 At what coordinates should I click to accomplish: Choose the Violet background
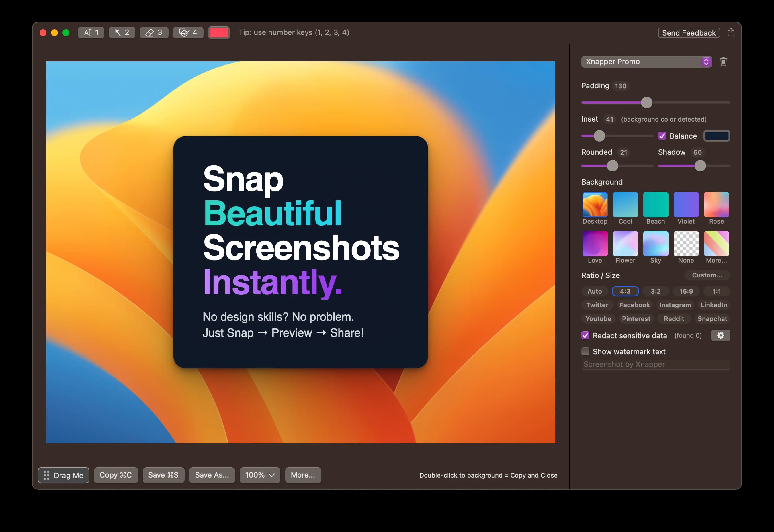pyautogui.click(x=686, y=204)
